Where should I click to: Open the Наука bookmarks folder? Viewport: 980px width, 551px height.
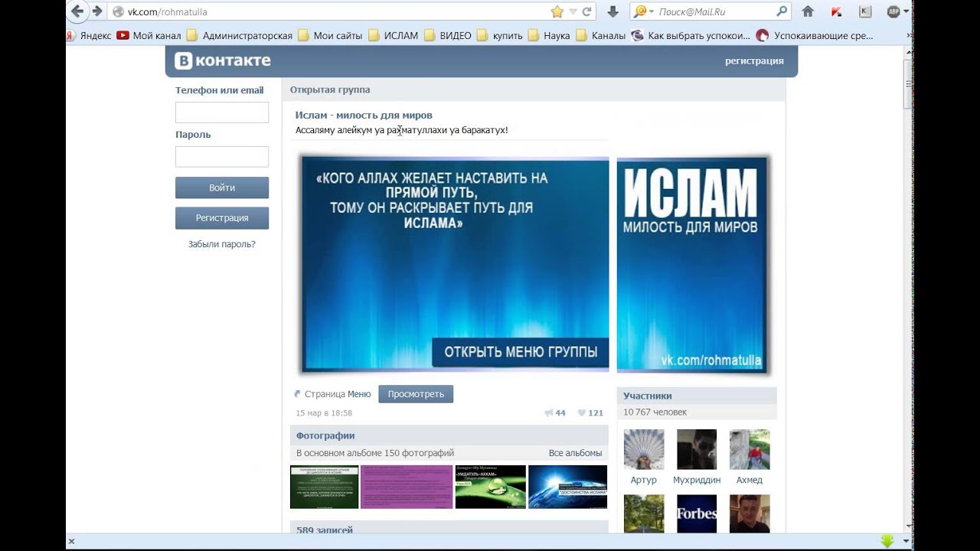549,35
